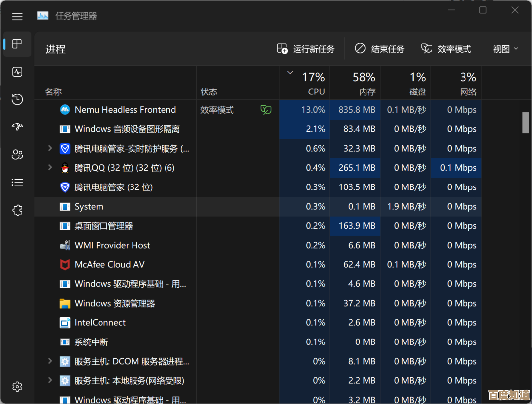Click the efficiency mode leaf on Nemu Headless Frontend

[x=266, y=110]
